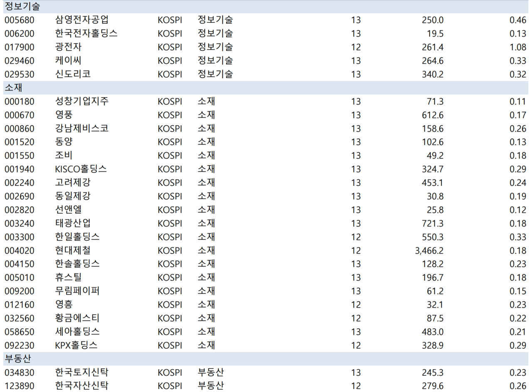Click the value 19.5 in 한국전자홀딩스 row
The image size is (532, 392).
coord(435,34)
